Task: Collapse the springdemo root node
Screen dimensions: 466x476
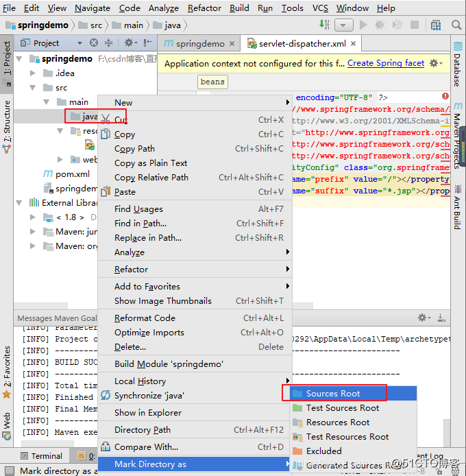Action: point(19,58)
